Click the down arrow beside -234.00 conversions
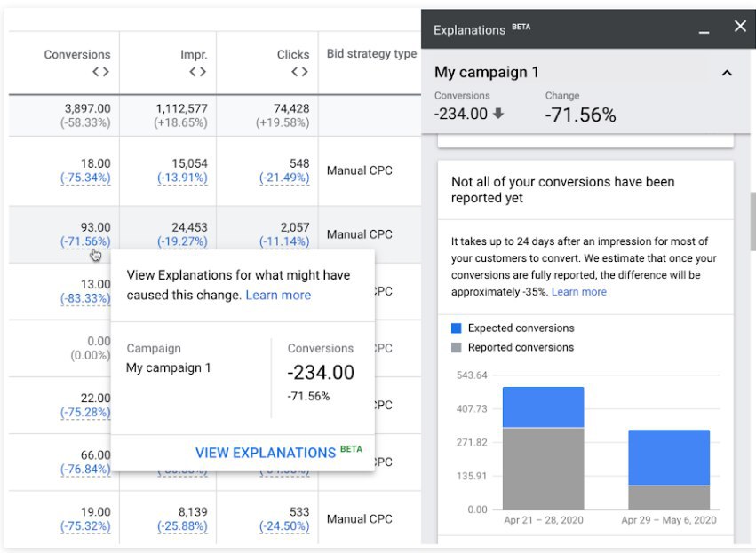 pos(498,114)
